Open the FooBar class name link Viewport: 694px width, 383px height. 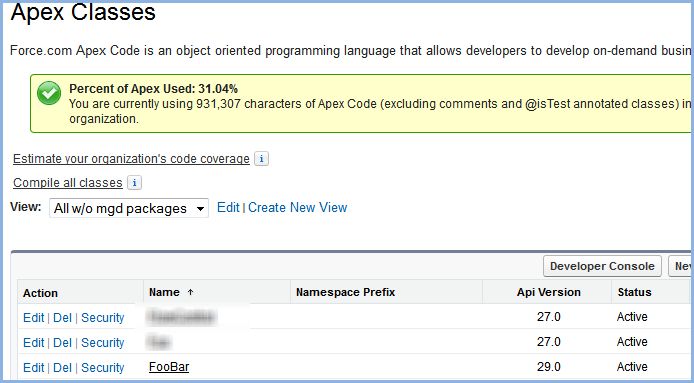click(x=169, y=367)
